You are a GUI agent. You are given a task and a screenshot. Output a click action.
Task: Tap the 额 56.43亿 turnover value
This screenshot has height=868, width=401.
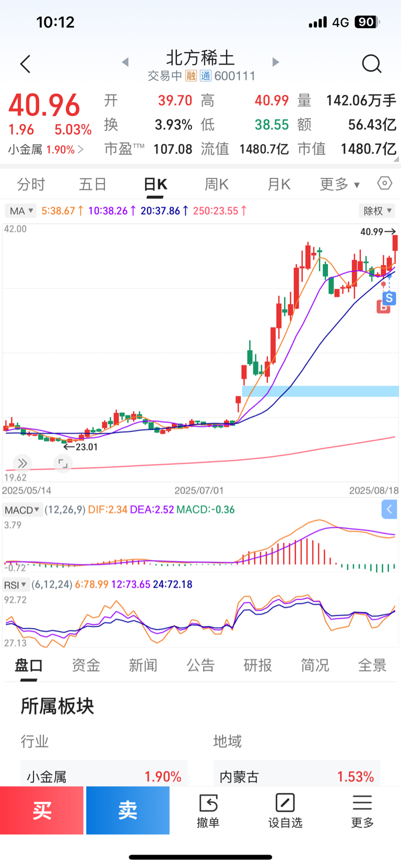pyautogui.click(x=372, y=125)
